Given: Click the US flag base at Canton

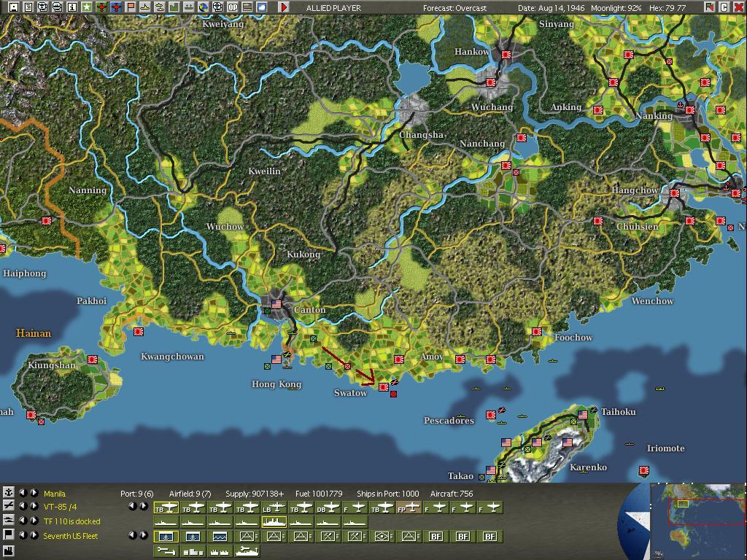Looking at the screenshot, I should coord(276,303).
